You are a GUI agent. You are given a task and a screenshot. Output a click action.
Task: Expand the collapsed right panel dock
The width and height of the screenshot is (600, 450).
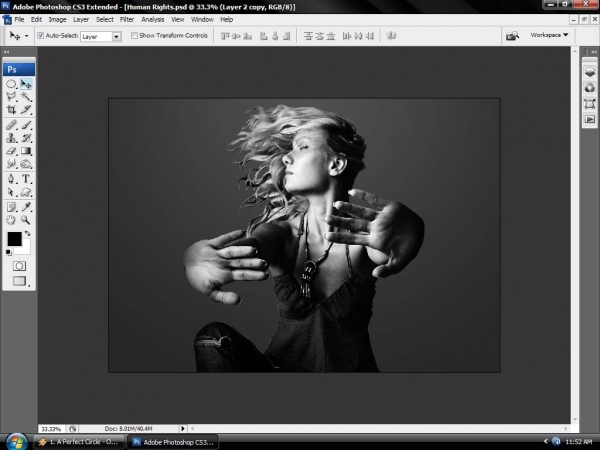[x=593, y=52]
